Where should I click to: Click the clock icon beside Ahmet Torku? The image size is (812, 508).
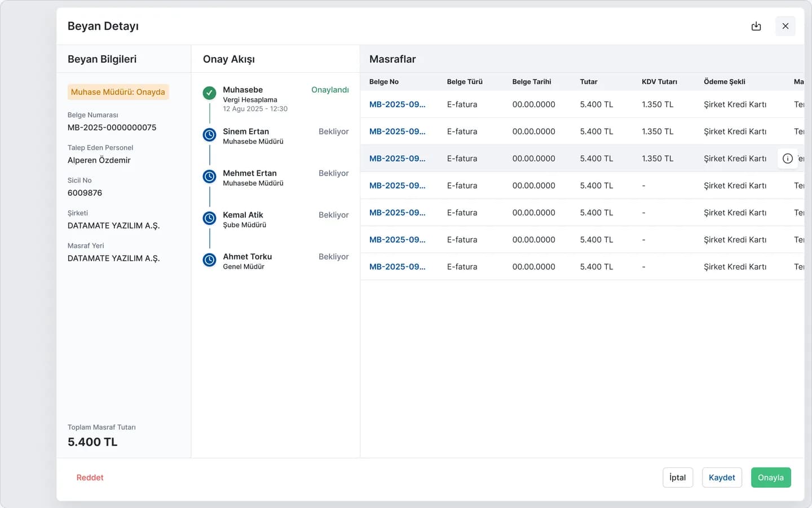coord(210,260)
